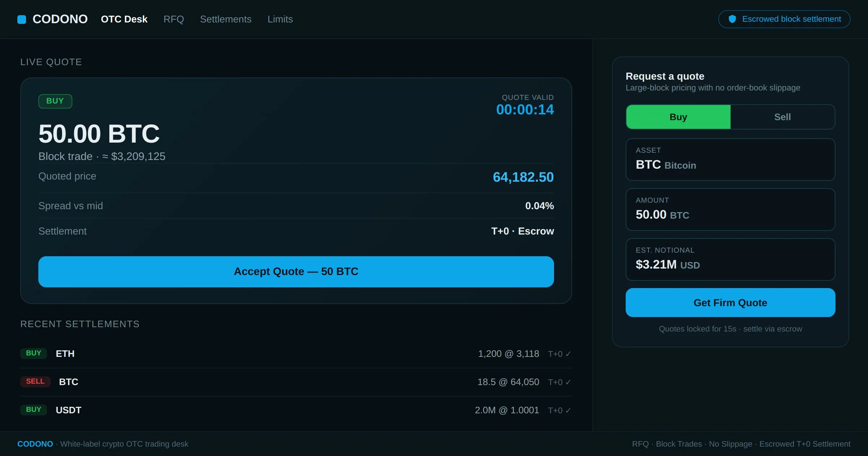Click the Amount 50.00 BTC field

[730, 210]
